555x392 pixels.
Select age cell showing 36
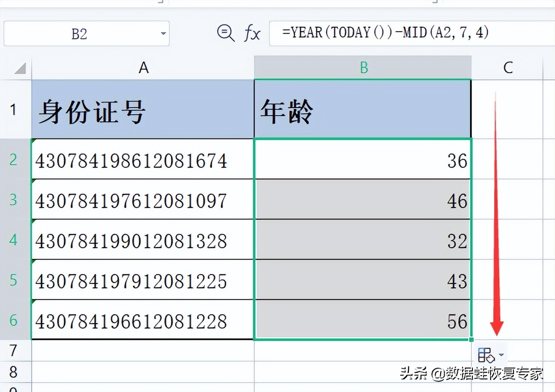(x=363, y=159)
